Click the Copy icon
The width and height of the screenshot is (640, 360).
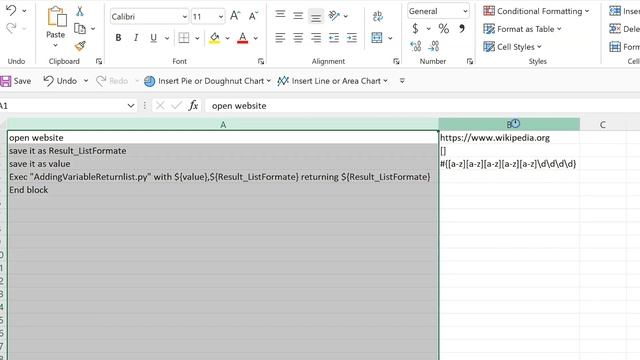point(80,29)
